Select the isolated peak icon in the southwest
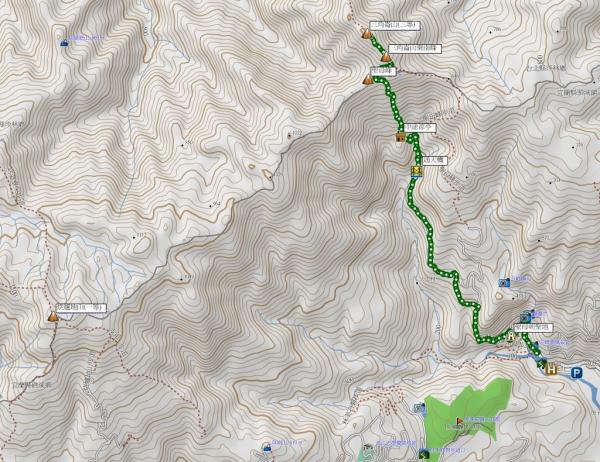 (53, 317)
